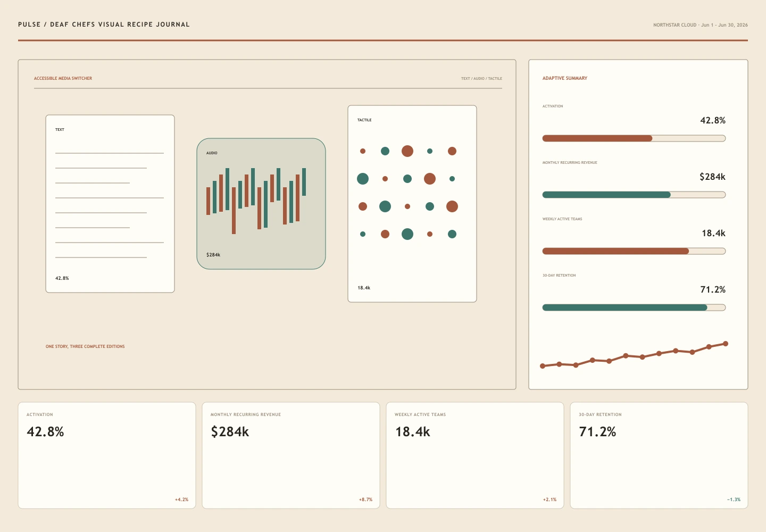The image size is (766, 532).
Task: Click the Adaptive Summary heading
Action: point(565,78)
